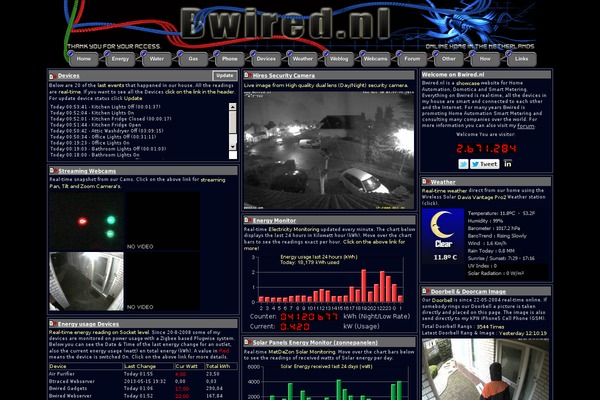Image resolution: width=600 pixels, height=400 pixels.
Task: Click the Hires Security Camera header link
Action: pos(284,76)
